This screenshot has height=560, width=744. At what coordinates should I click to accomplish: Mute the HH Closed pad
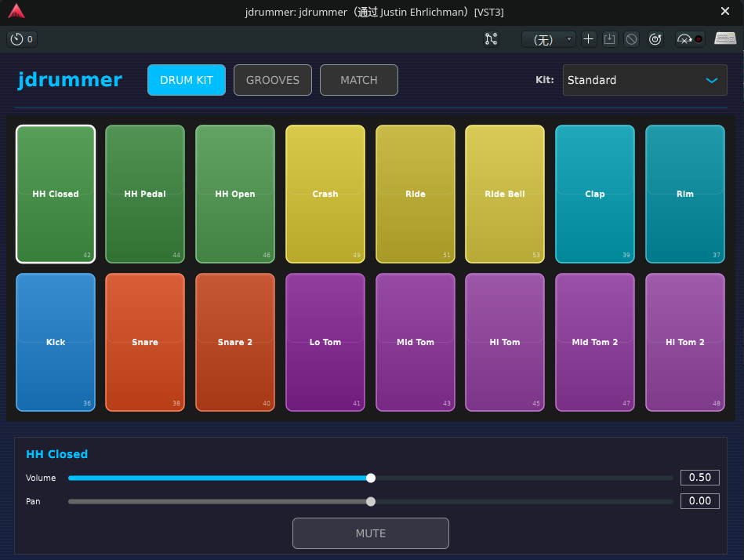tap(371, 533)
